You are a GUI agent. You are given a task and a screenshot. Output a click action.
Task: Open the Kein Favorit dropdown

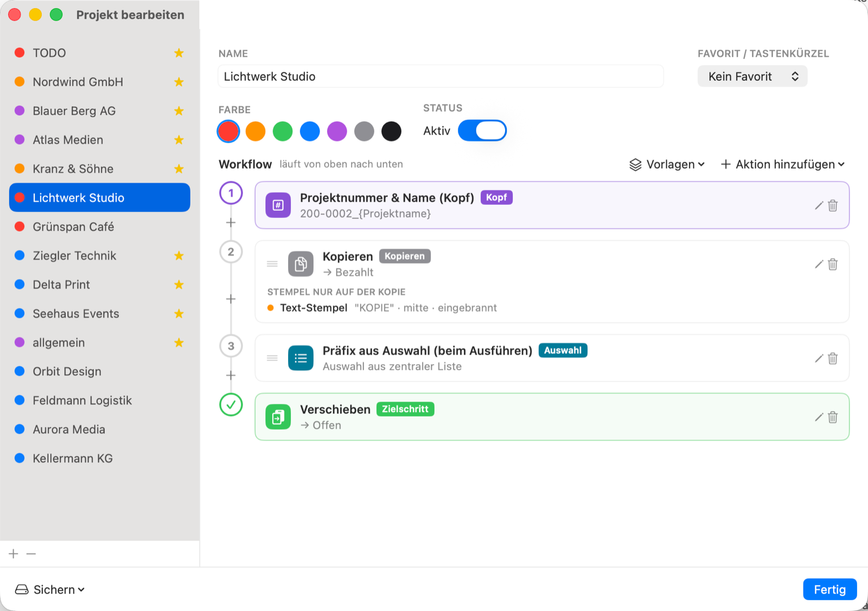tap(752, 76)
